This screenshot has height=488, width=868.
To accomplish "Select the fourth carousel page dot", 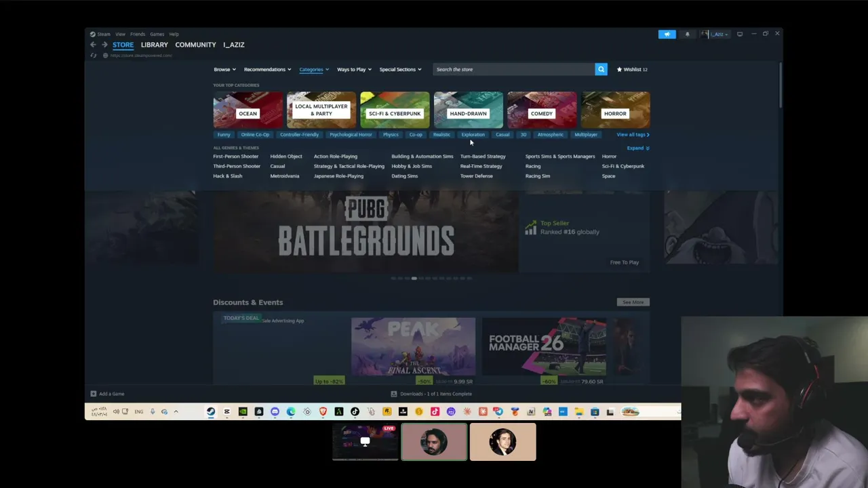I will tap(414, 279).
